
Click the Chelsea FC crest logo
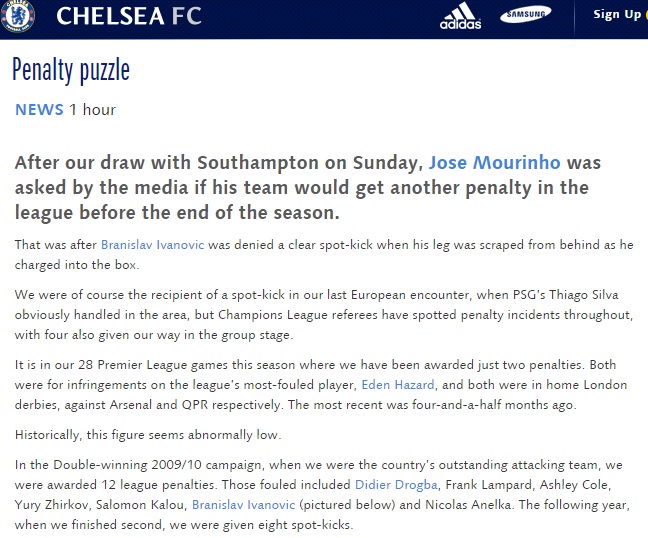(x=17, y=16)
